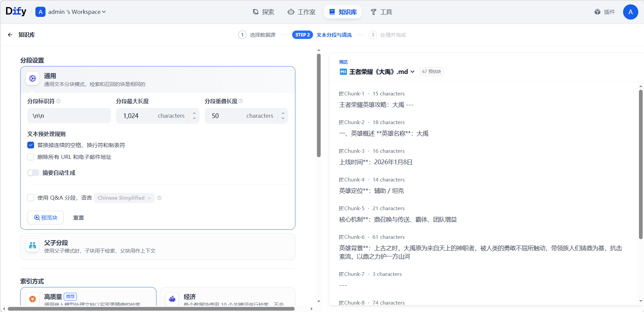
Task: Click the 高质量 orange icon
Action: point(32,299)
